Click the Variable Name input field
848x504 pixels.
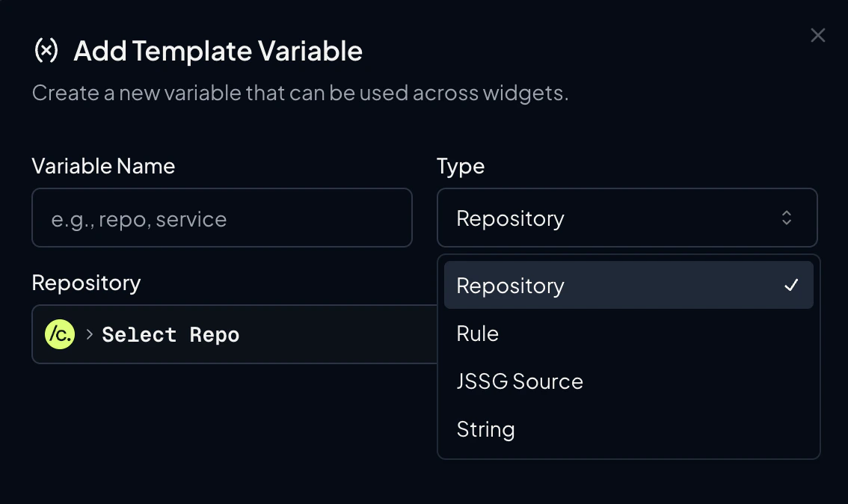pos(221,218)
